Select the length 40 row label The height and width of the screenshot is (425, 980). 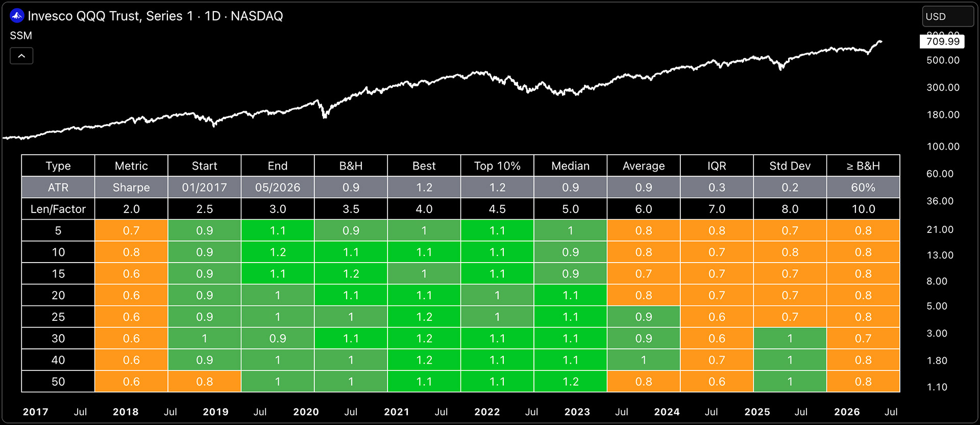pyautogui.click(x=58, y=360)
